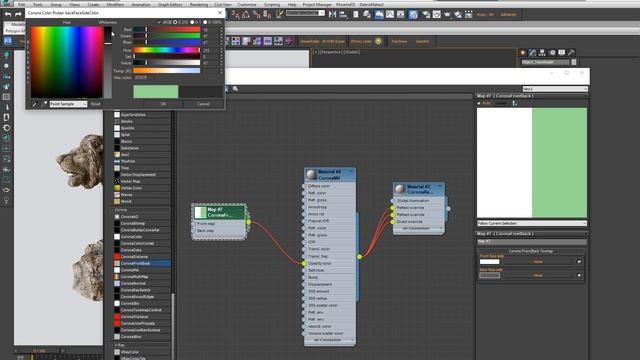The height and width of the screenshot is (360, 640).
Task: Click the percent snap toggle icon
Action: (257, 14)
